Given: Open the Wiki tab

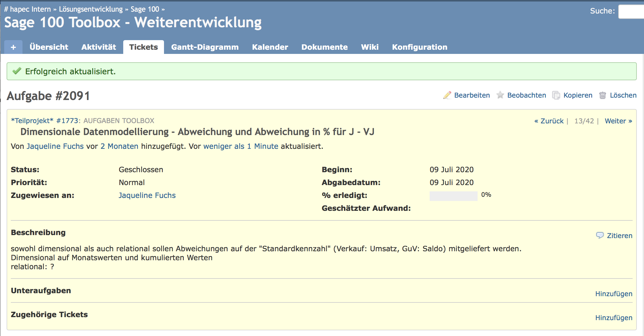Looking at the screenshot, I should [x=370, y=47].
